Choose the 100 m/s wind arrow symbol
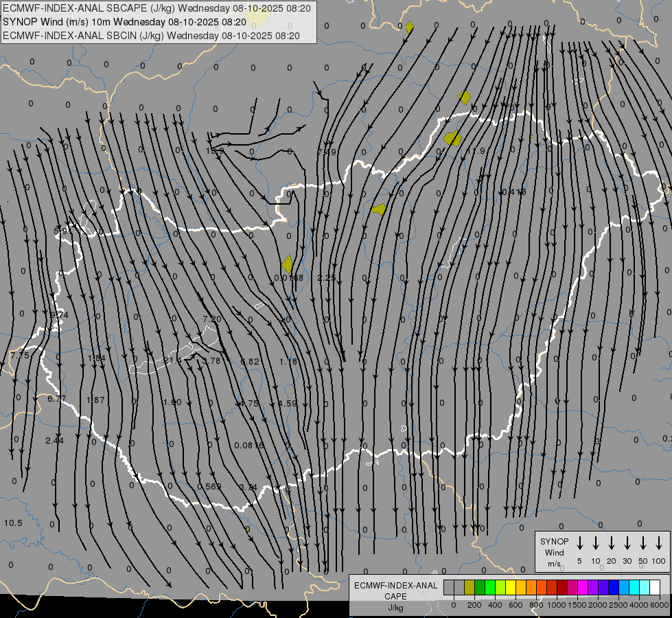672x618 pixels. coord(659,543)
